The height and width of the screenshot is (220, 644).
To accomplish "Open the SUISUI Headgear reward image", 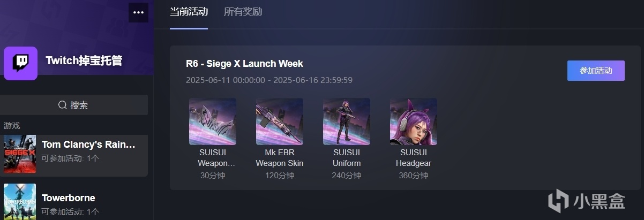I will pos(414,122).
